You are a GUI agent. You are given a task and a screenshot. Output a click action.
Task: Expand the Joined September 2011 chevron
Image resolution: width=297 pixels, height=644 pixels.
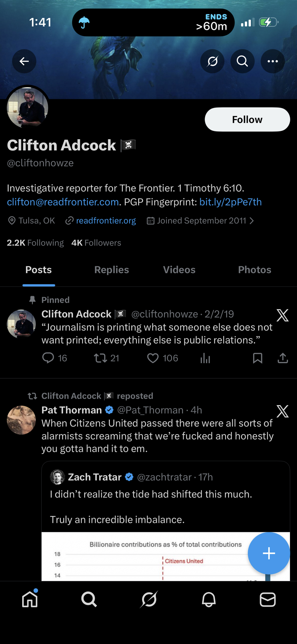click(x=252, y=221)
